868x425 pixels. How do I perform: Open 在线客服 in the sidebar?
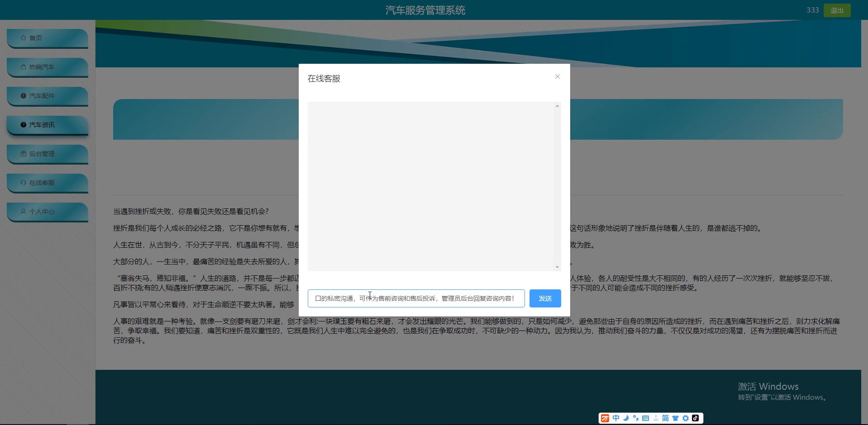(x=48, y=183)
